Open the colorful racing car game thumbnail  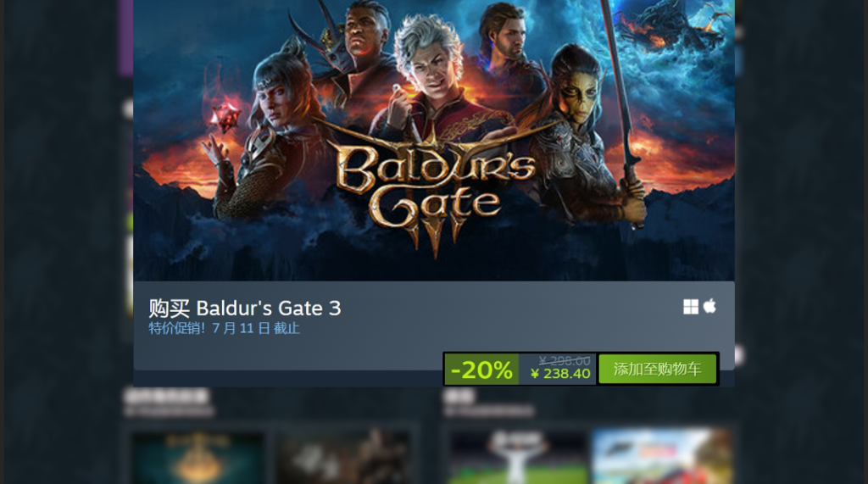pyautogui.click(x=661, y=458)
